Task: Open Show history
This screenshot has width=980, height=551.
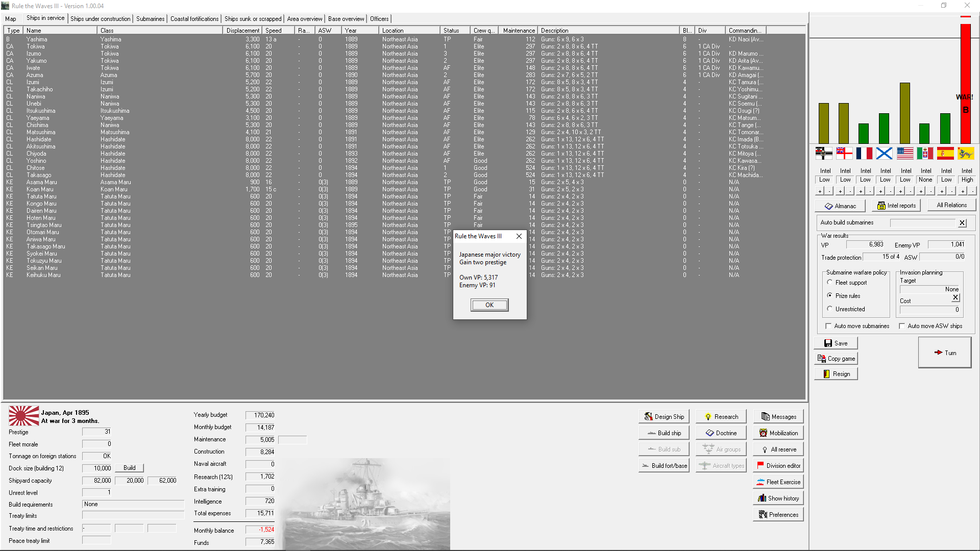Action: [778, 498]
